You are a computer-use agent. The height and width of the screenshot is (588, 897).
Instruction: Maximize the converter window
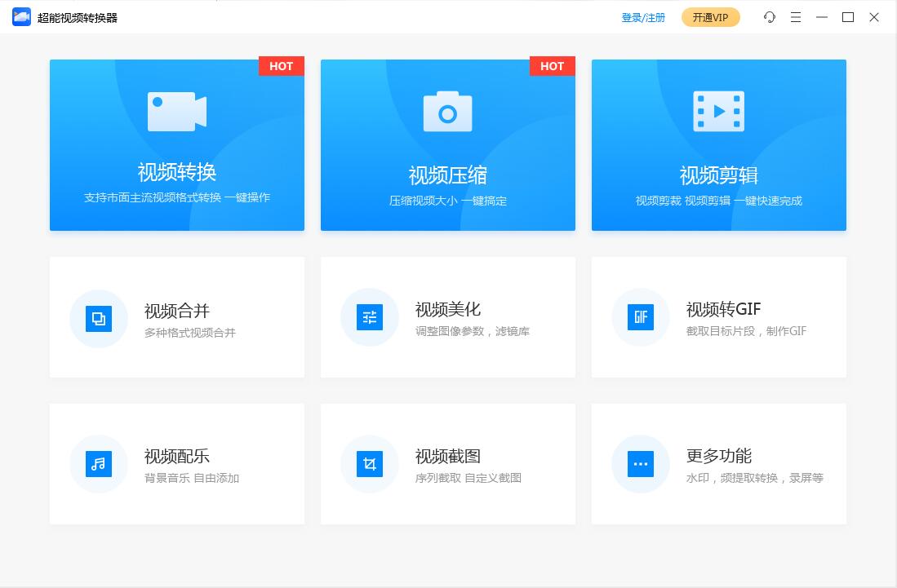click(848, 17)
